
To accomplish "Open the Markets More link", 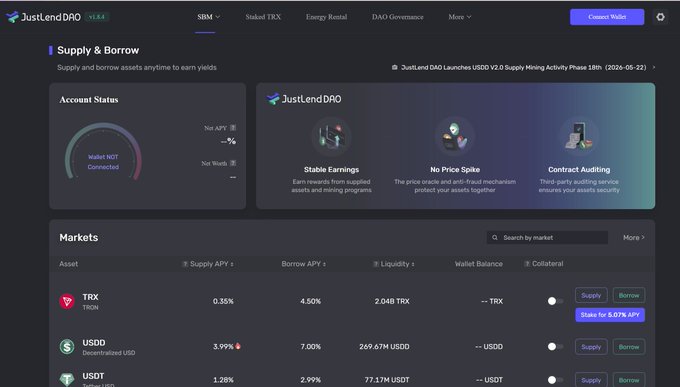I will click(634, 237).
